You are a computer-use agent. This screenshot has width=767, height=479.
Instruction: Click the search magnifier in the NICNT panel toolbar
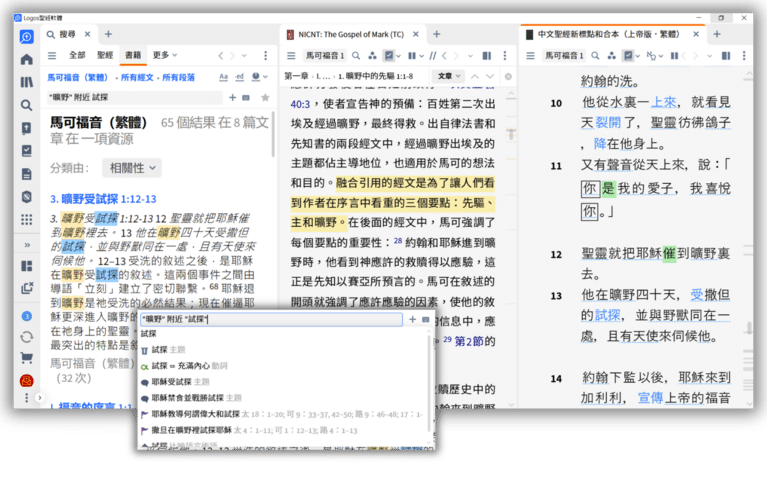point(356,56)
